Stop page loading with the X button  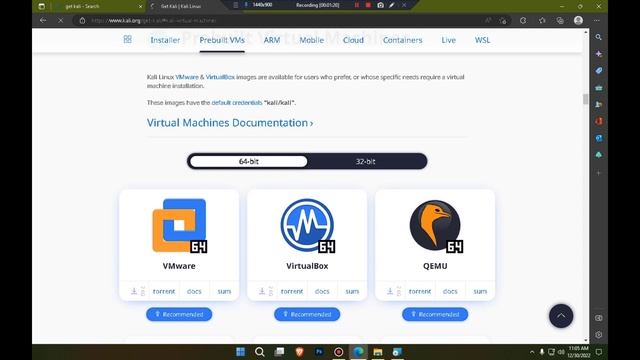(x=60, y=20)
